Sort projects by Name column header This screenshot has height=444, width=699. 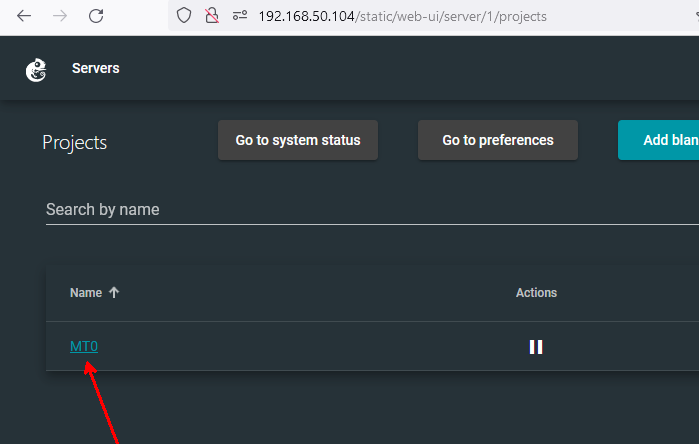(86, 293)
